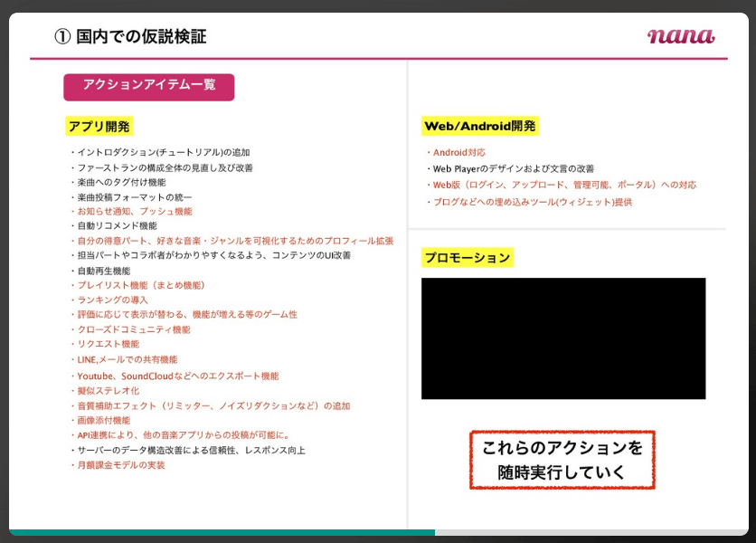Image resolution: width=756 pixels, height=543 pixels.
Task: Select the プロモーション yellow heading
Action: pyautogui.click(x=468, y=258)
